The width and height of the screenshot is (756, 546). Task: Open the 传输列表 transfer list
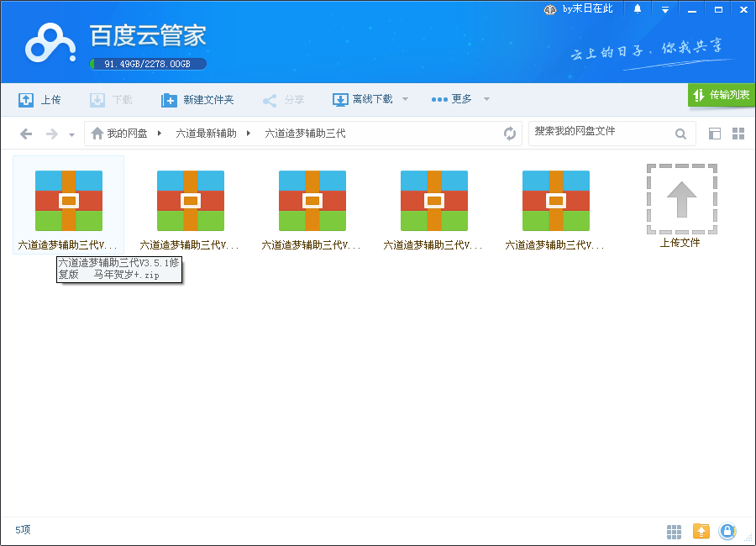point(722,95)
